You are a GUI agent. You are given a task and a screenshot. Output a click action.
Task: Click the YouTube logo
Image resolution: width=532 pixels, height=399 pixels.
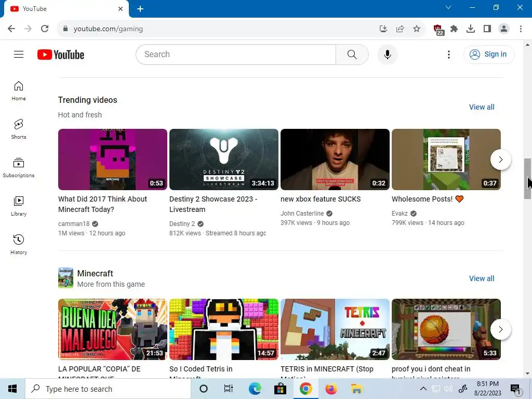61,55
